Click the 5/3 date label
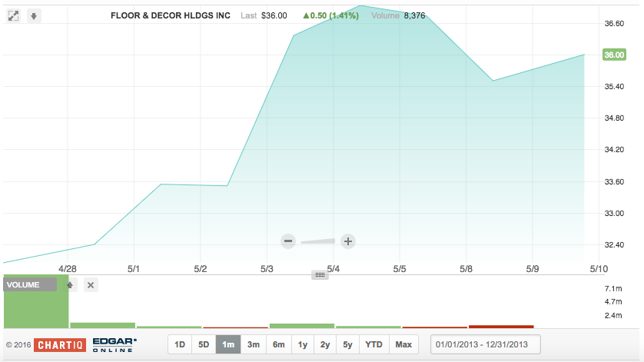The image size is (644, 362). (x=267, y=269)
